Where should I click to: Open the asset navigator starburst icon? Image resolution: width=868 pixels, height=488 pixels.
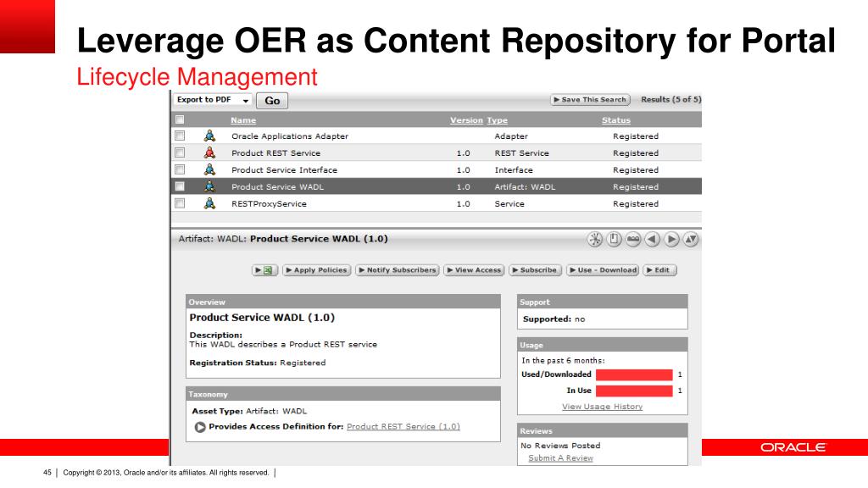tap(595, 239)
